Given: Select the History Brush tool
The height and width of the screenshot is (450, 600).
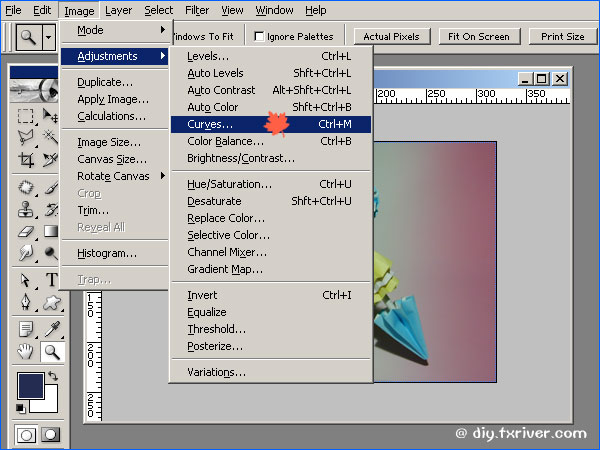Looking at the screenshot, I should pos(50,210).
